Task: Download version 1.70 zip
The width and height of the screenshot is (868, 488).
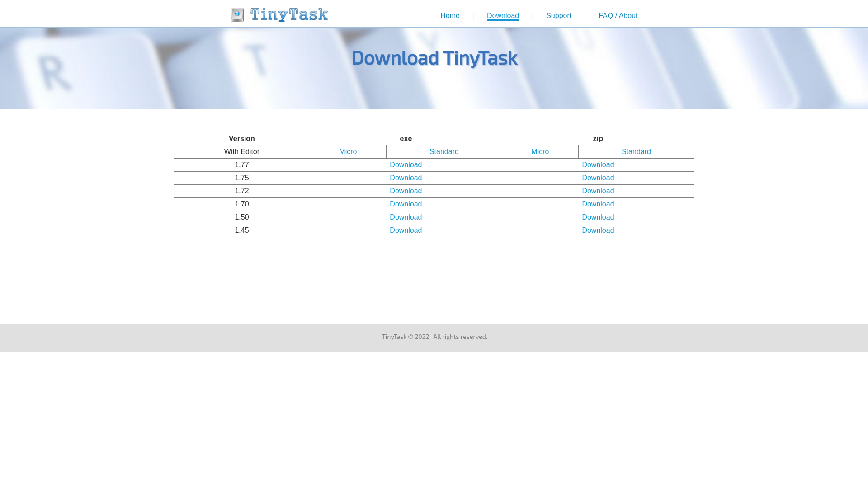Action: click(x=598, y=204)
